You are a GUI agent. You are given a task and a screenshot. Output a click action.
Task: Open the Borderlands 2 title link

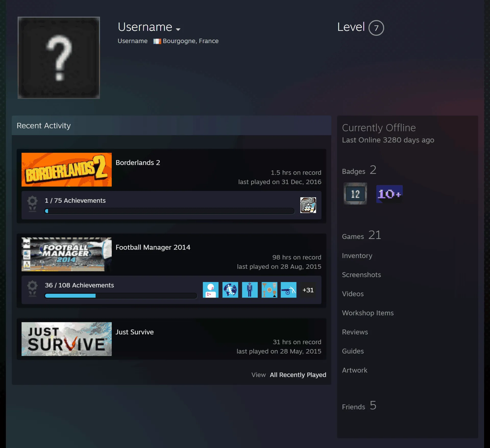pyautogui.click(x=138, y=163)
